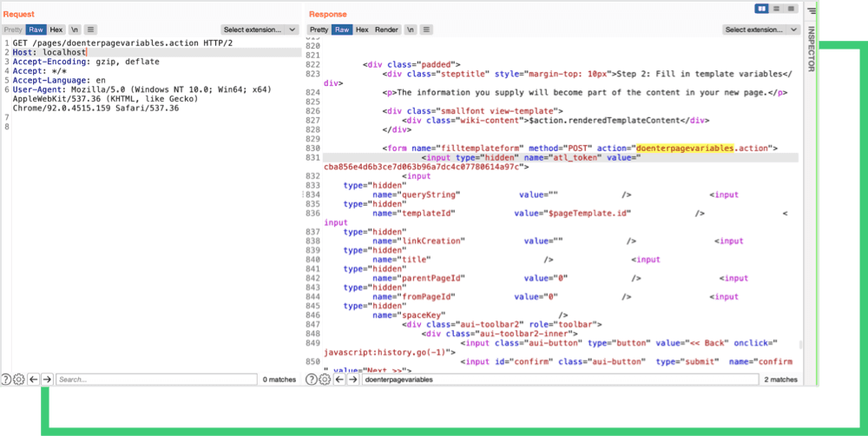Expand the Request Select extension dropdown

pos(260,30)
